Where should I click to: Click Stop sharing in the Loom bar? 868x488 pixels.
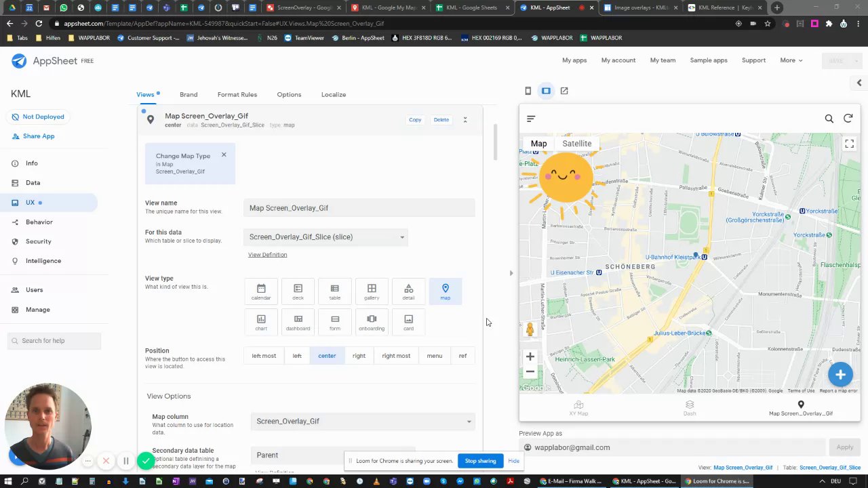480,461
